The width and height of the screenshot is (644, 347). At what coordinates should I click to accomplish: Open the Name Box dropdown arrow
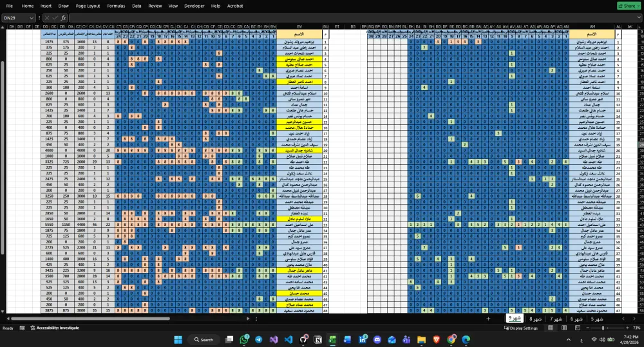tap(31, 18)
